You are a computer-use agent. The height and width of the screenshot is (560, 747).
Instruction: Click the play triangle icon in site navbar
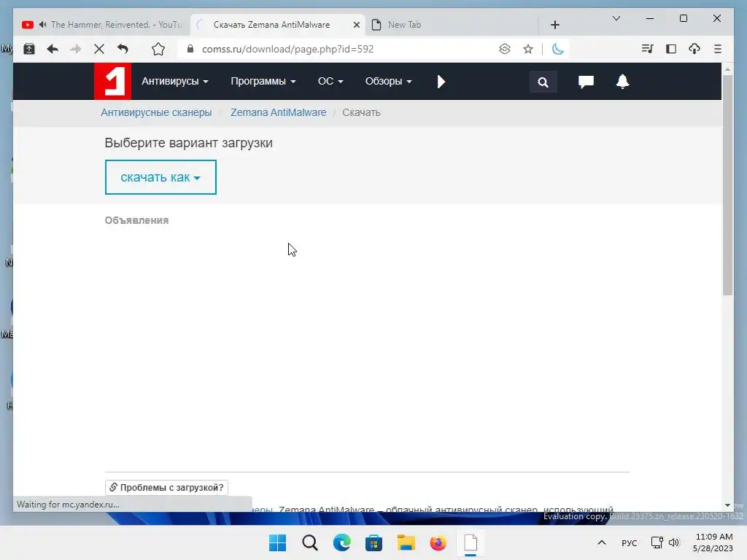pyautogui.click(x=441, y=82)
